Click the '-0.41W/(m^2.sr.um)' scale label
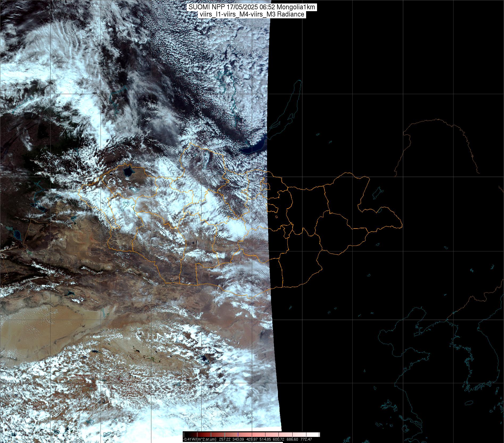Screen dimensions: 504x443 click(x=199, y=440)
